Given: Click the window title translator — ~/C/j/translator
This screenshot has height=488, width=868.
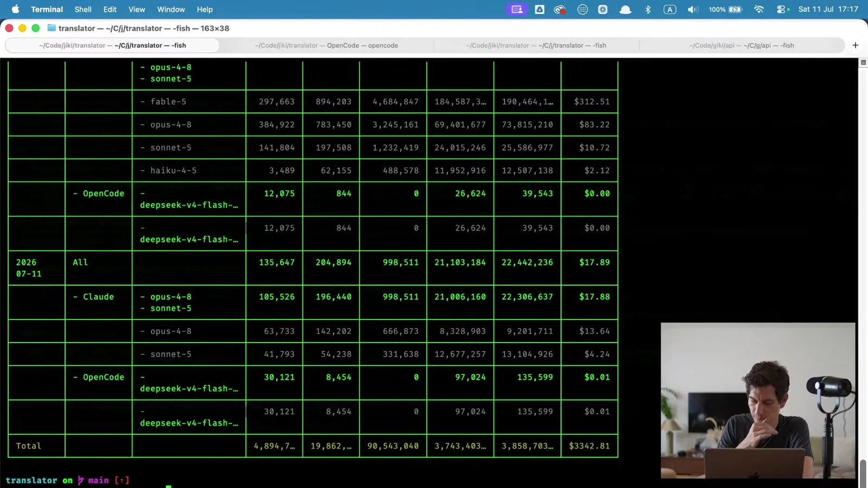Looking at the screenshot, I should (144, 28).
